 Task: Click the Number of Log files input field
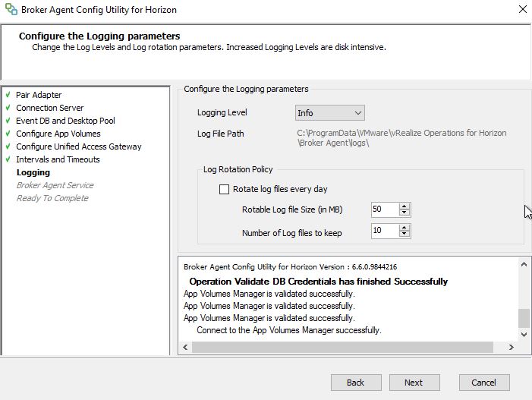coord(385,231)
